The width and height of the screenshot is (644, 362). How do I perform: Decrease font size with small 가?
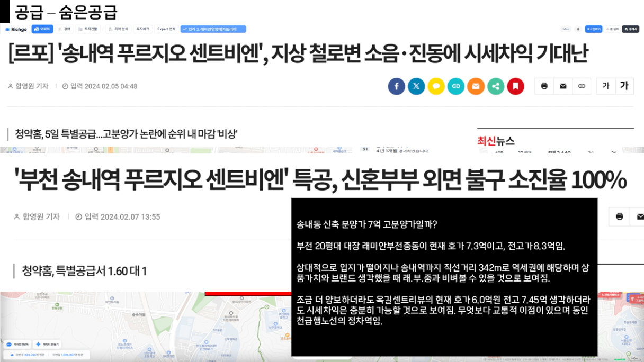point(605,86)
